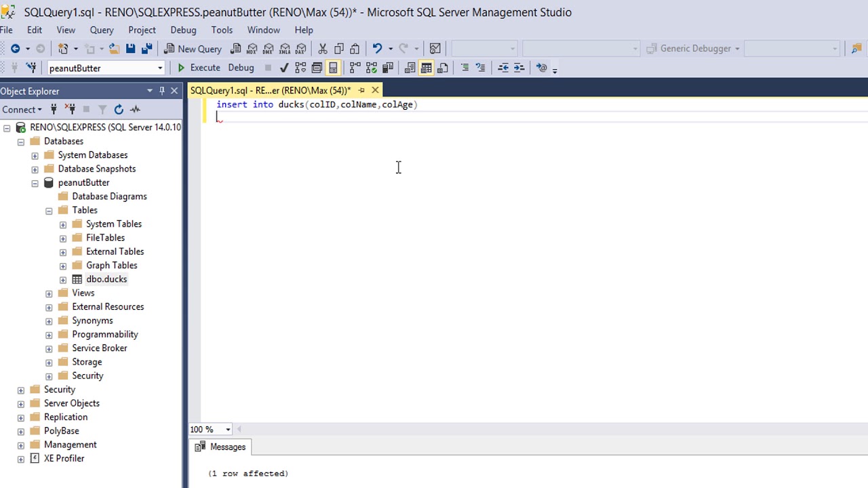
Task: Click the New Project icon
Action: coord(63,48)
